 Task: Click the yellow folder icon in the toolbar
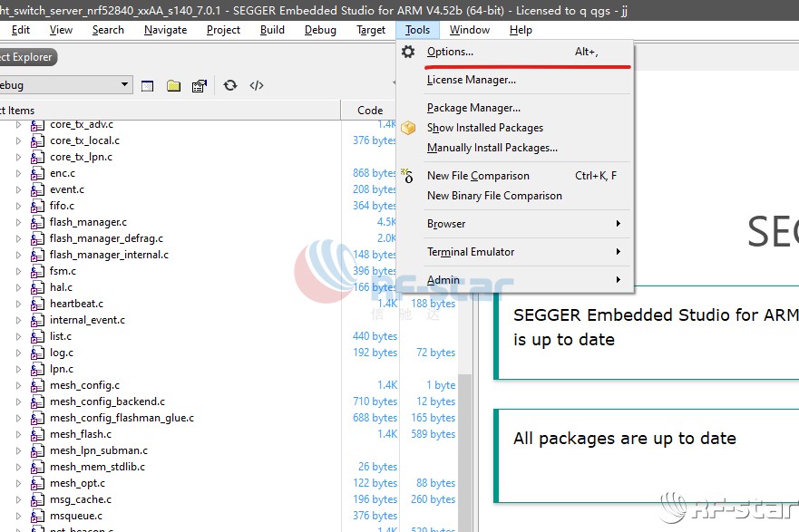pos(173,86)
